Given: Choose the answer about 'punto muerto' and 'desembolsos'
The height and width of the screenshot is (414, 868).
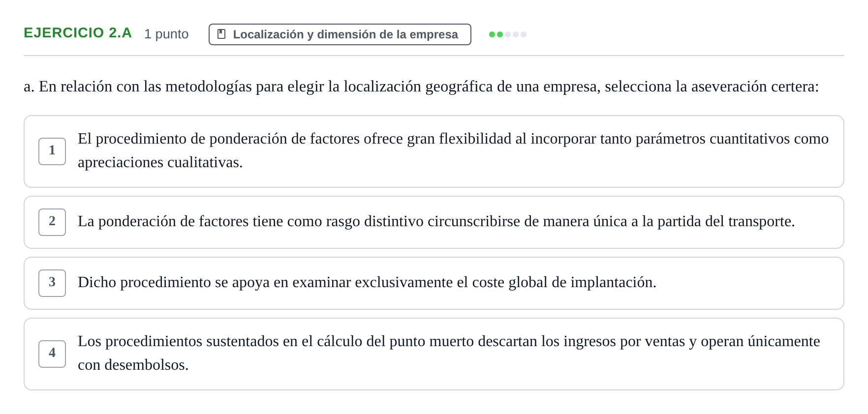Looking at the screenshot, I should [434, 354].
